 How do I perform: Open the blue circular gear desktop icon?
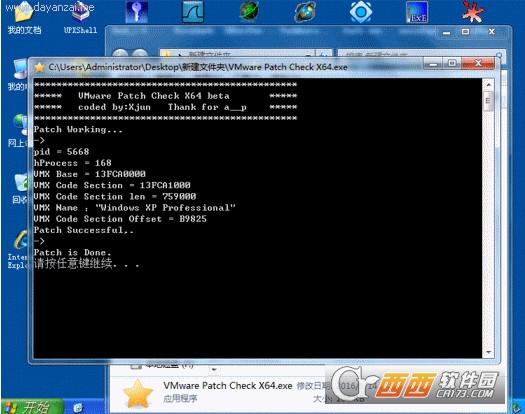click(x=361, y=12)
